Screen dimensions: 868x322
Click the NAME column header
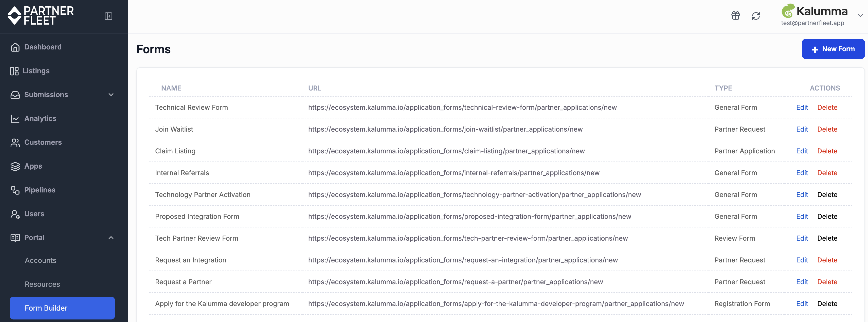tap(171, 88)
